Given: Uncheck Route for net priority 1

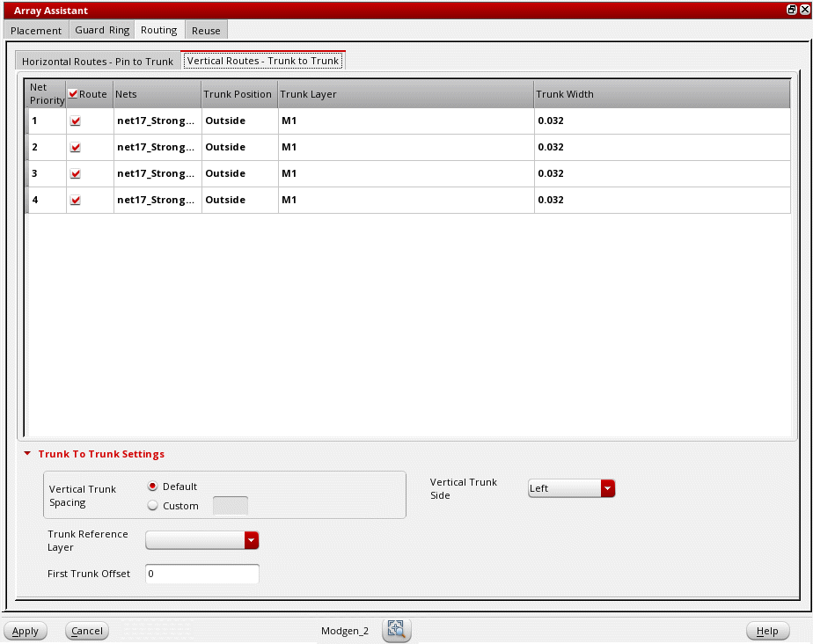Looking at the screenshot, I should click(76, 121).
